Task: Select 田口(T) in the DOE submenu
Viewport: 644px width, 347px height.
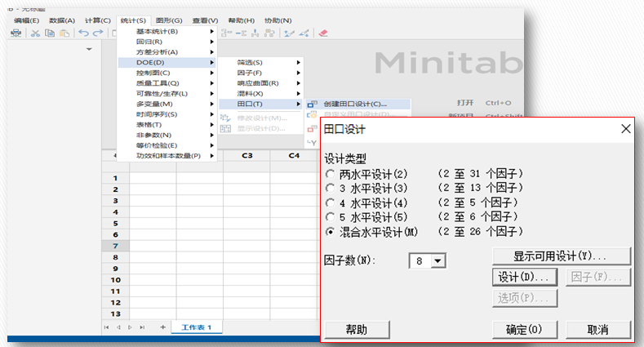Action: (261, 104)
